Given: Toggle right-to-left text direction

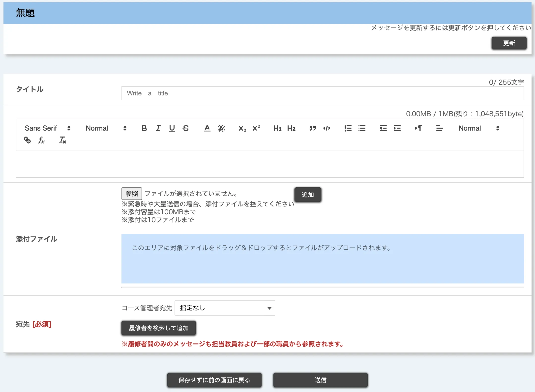Looking at the screenshot, I should 418,128.
